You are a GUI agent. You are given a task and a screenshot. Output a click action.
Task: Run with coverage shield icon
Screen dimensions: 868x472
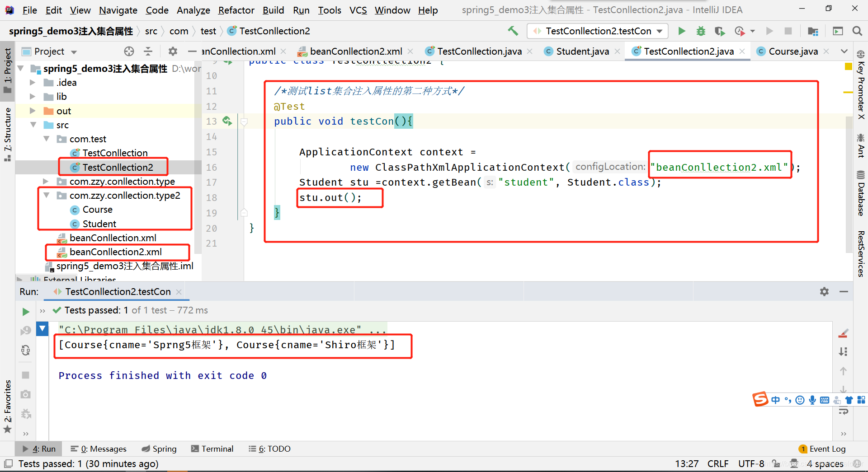(x=720, y=31)
